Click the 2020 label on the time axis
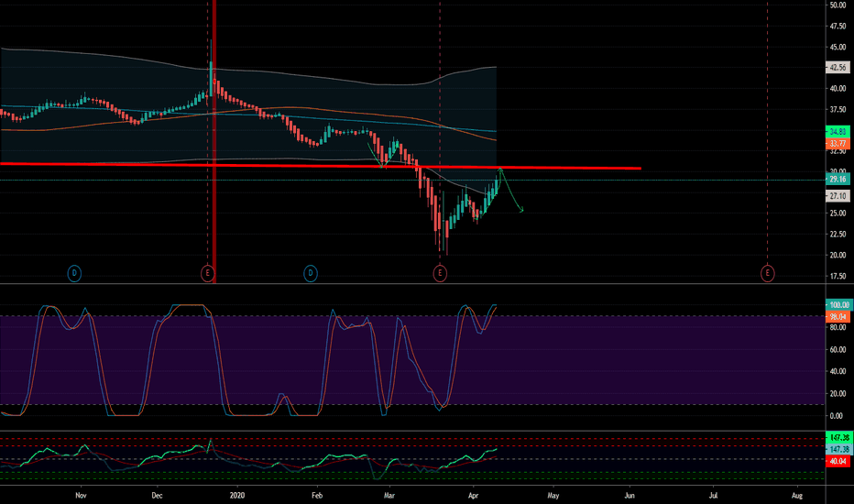The height and width of the screenshot is (504, 854). coord(237,495)
